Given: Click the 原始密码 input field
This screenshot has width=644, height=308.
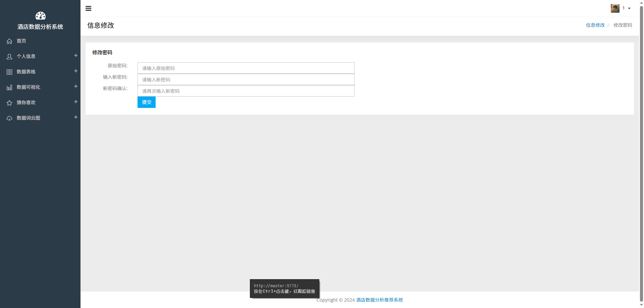Looking at the screenshot, I should point(246,68).
